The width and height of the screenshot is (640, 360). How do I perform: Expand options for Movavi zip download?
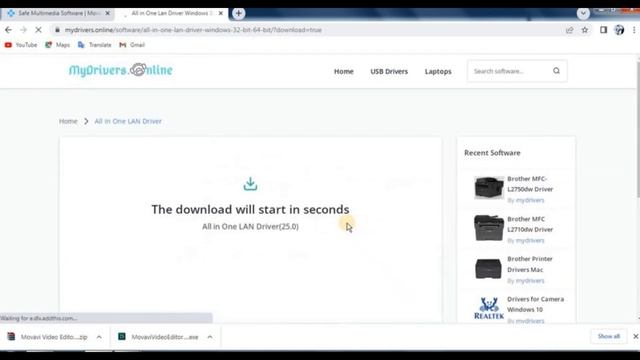(x=99, y=337)
